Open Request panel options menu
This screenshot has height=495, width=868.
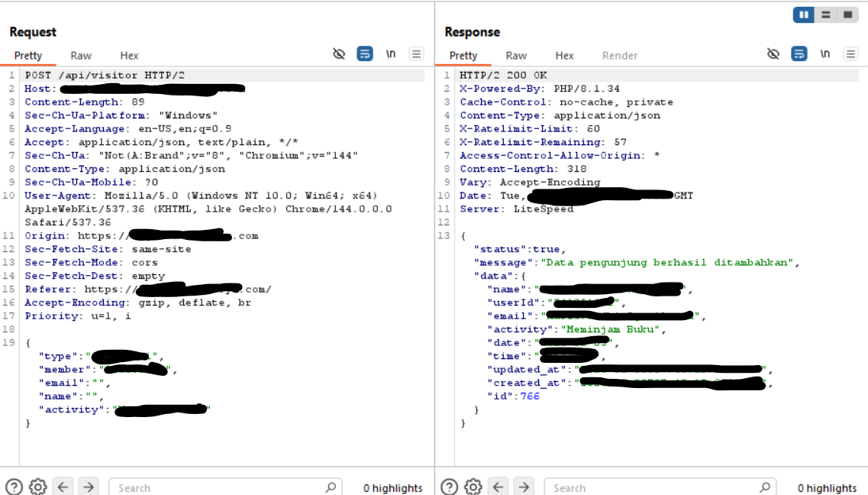[416, 53]
